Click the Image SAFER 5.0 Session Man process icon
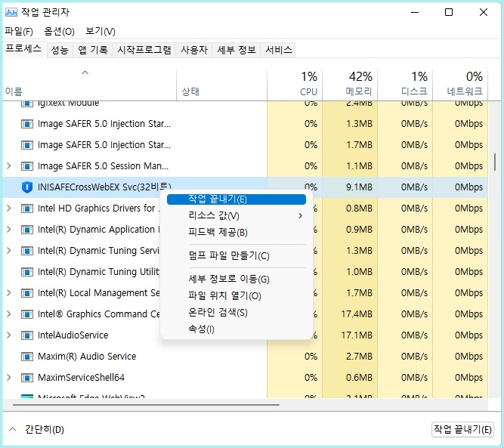 (x=27, y=166)
